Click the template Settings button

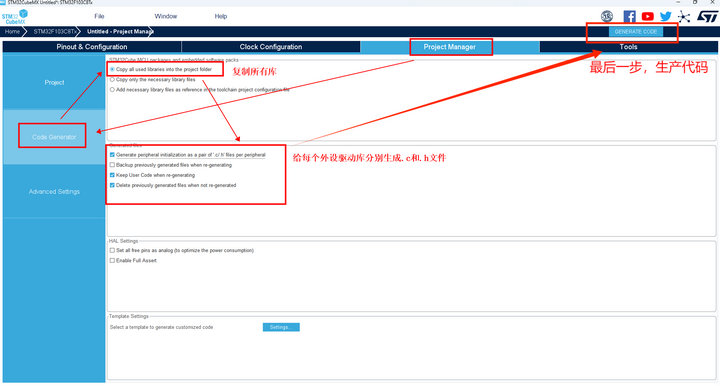tap(281, 327)
